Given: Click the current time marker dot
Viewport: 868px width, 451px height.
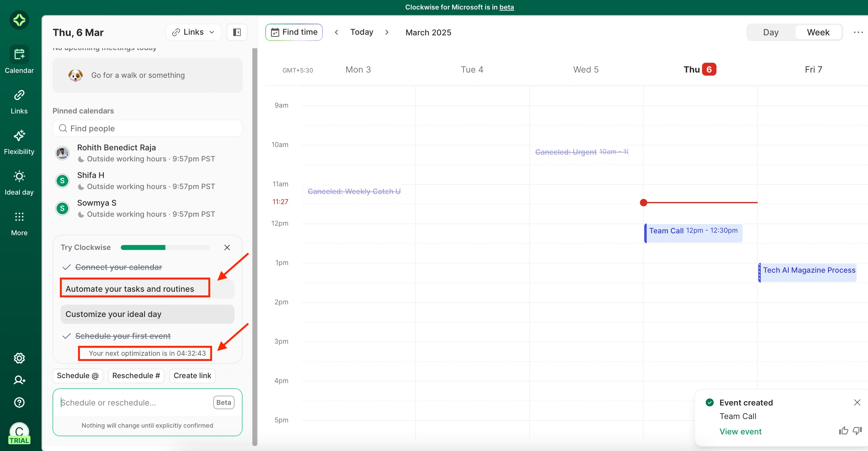Looking at the screenshot, I should (644, 203).
